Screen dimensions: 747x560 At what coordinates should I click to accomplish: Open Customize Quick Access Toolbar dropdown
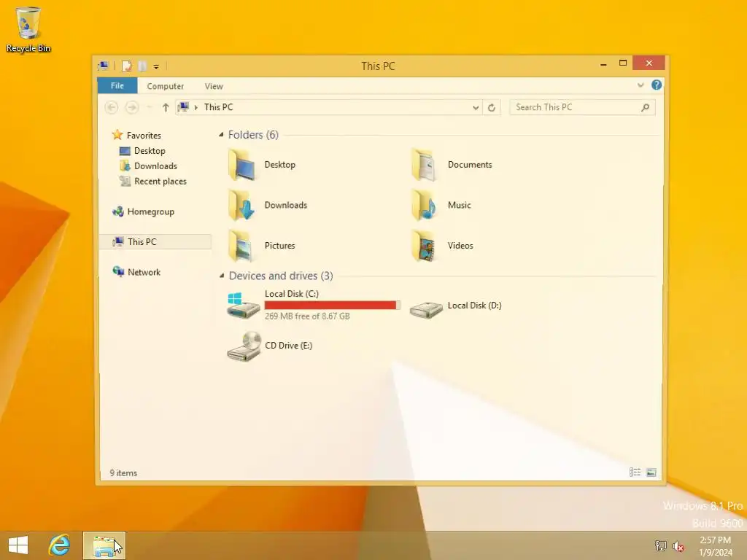tap(156, 66)
